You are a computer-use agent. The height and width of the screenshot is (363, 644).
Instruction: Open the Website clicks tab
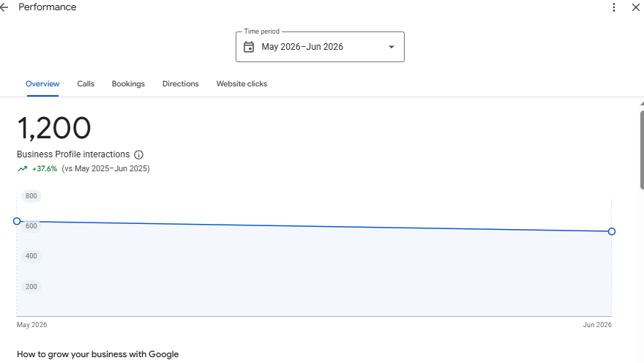[x=241, y=83]
